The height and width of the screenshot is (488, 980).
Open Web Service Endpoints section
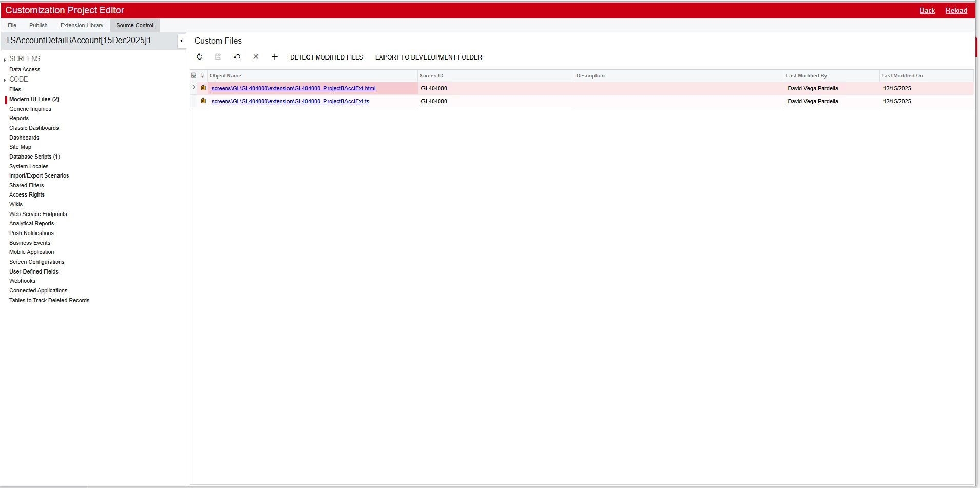pos(38,214)
